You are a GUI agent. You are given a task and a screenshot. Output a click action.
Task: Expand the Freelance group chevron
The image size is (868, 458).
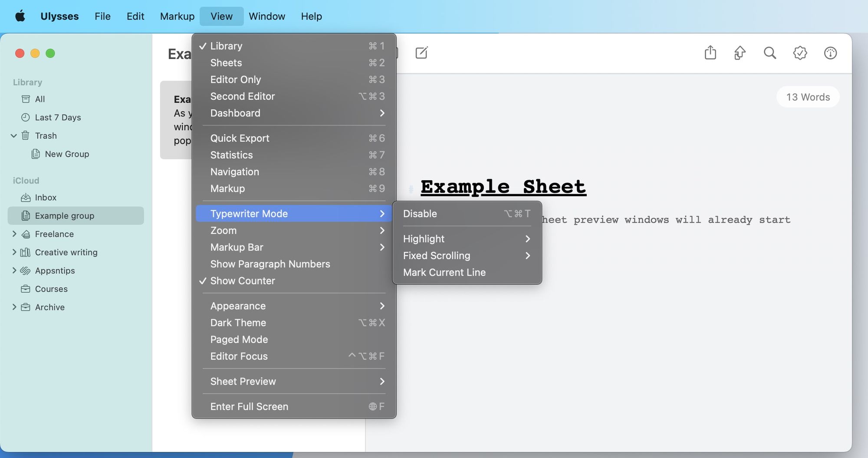click(x=14, y=234)
